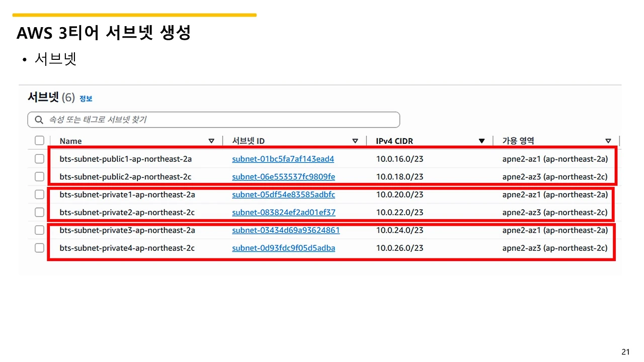This screenshot has width=644, height=362.
Task: Check the bts-subnet-public1-ap-northeast-2a row checkbox
Action: pyautogui.click(x=39, y=159)
